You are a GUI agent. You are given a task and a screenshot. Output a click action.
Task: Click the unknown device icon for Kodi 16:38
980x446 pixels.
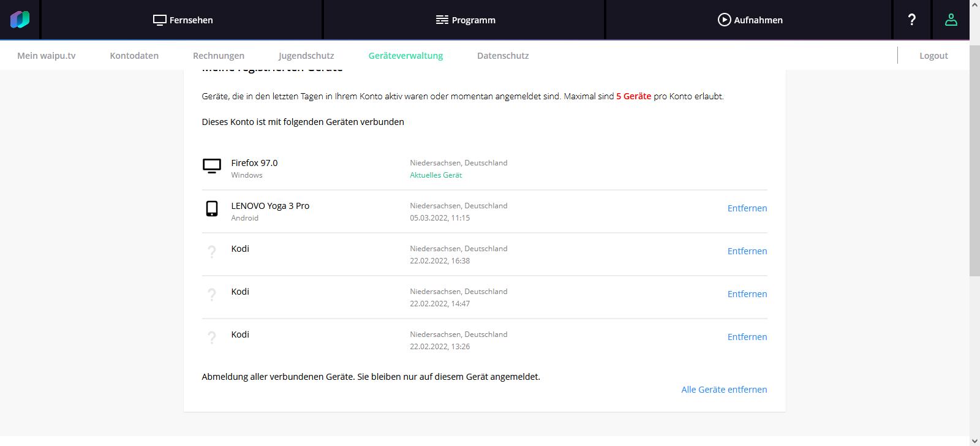pyautogui.click(x=212, y=252)
